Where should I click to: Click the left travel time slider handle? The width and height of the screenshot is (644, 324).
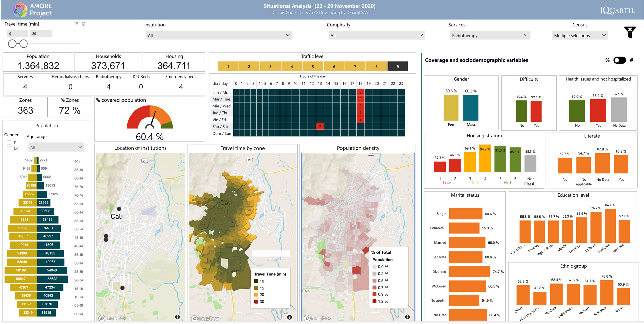pos(12,44)
